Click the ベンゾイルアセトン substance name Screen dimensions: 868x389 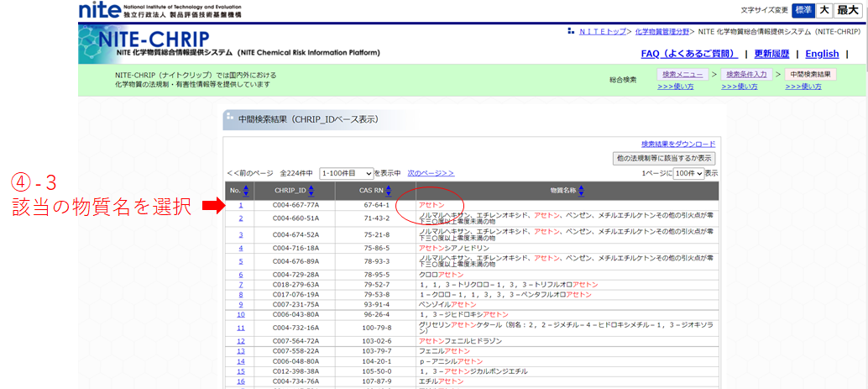(447, 305)
